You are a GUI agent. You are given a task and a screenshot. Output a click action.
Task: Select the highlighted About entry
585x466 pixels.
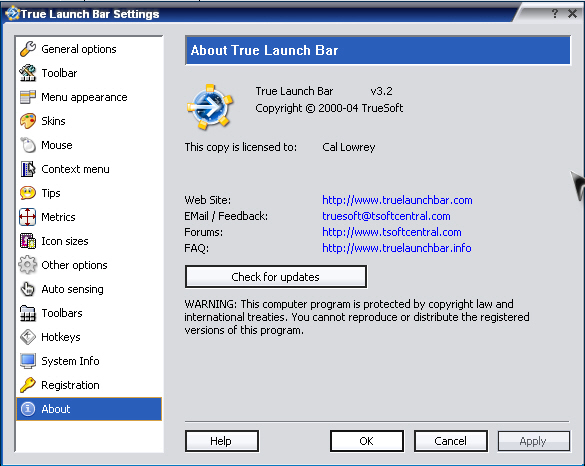pyautogui.click(x=89, y=409)
